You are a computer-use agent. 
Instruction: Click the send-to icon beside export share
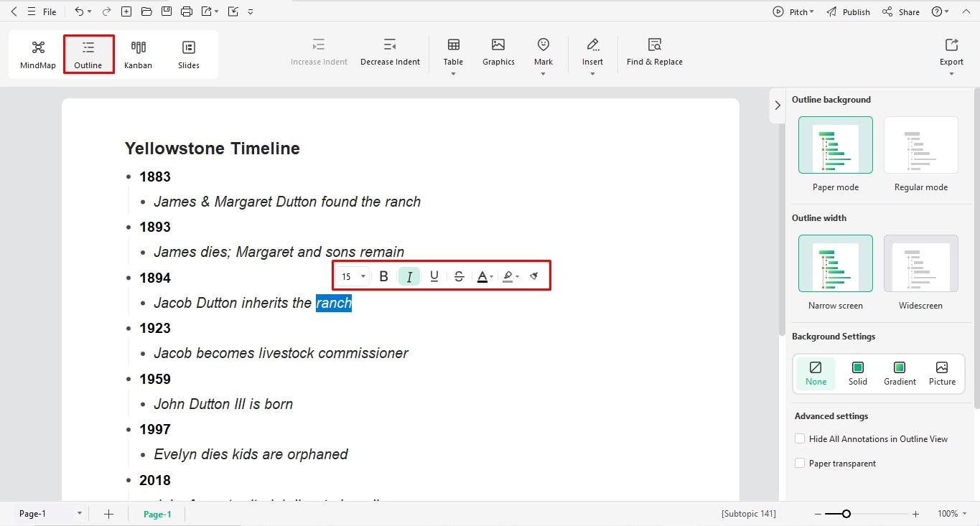[x=233, y=11]
